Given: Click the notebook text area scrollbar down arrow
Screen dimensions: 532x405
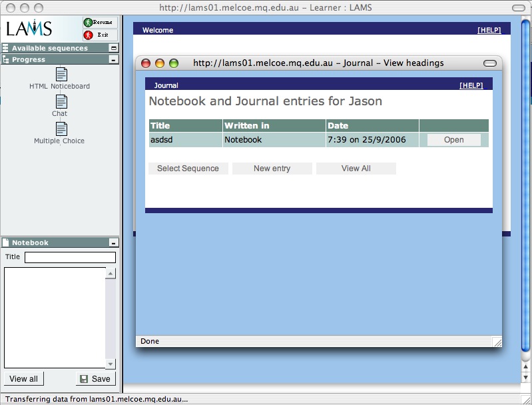Looking at the screenshot, I should tap(111, 364).
